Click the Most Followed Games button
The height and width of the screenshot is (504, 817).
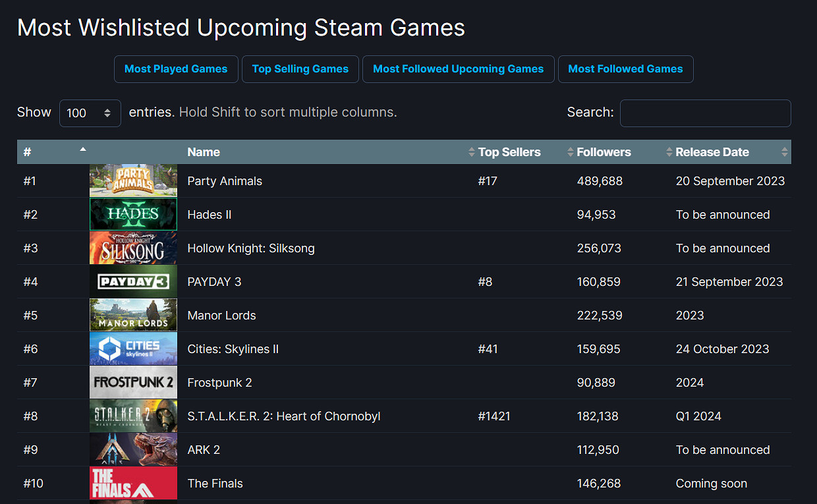(x=625, y=69)
